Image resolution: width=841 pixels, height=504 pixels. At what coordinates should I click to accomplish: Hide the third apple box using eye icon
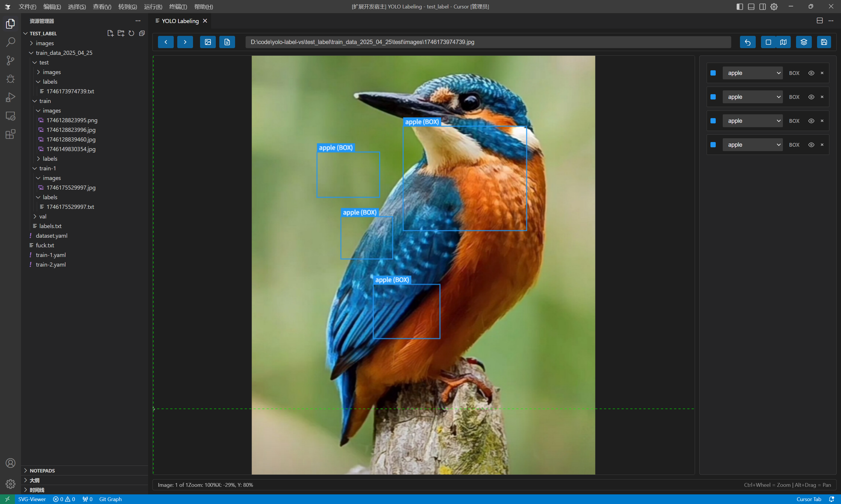tap(811, 121)
